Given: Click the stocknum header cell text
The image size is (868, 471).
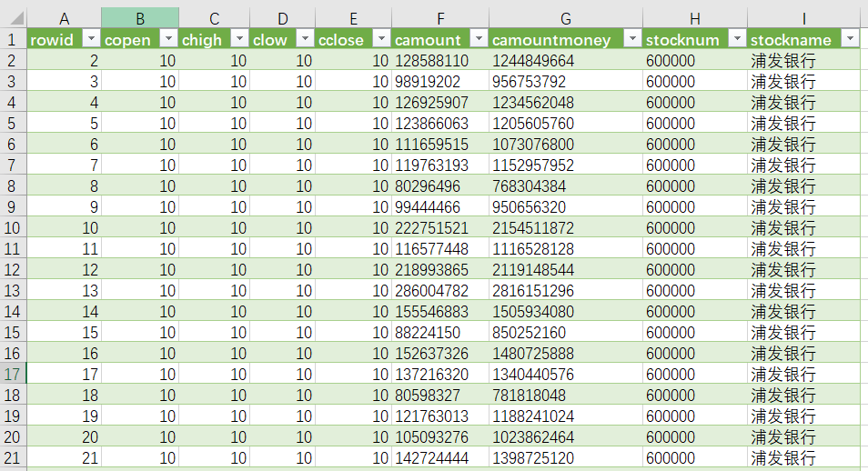Looking at the screenshot, I should [x=682, y=40].
